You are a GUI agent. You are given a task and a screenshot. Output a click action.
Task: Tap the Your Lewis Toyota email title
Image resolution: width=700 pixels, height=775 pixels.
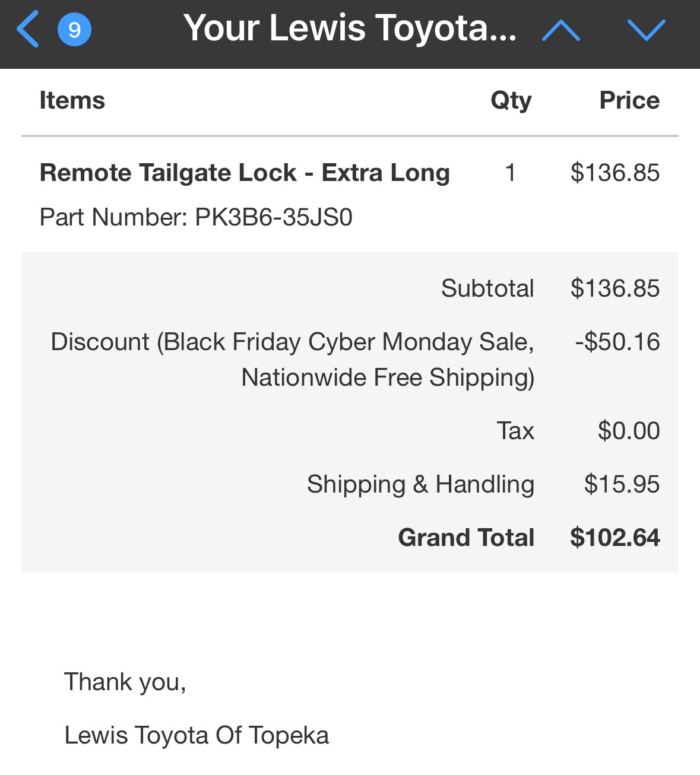[x=350, y=28]
